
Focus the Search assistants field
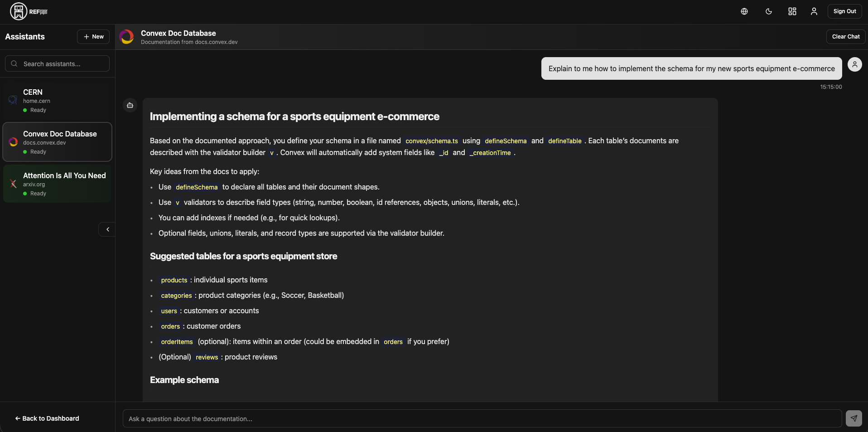click(x=58, y=64)
